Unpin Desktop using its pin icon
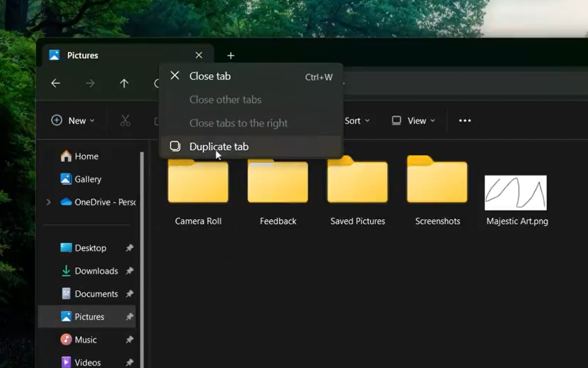 click(x=129, y=248)
